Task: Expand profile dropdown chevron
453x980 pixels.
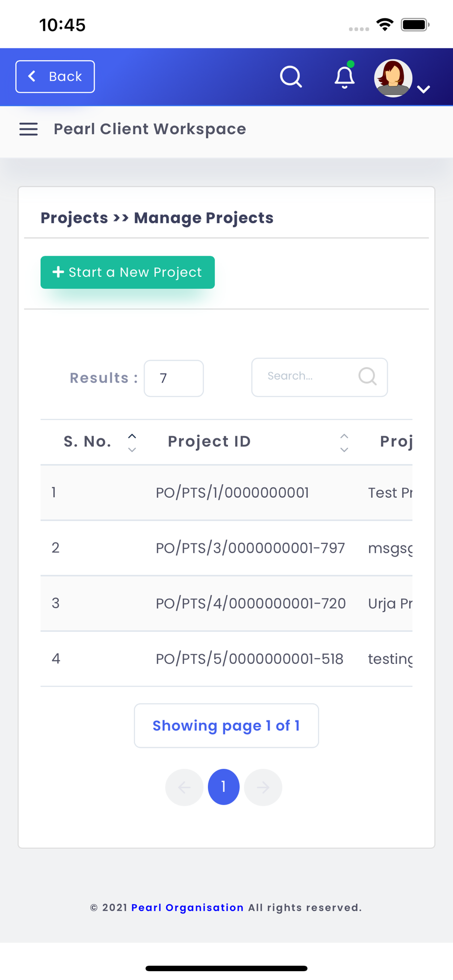Action: (424, 89)
